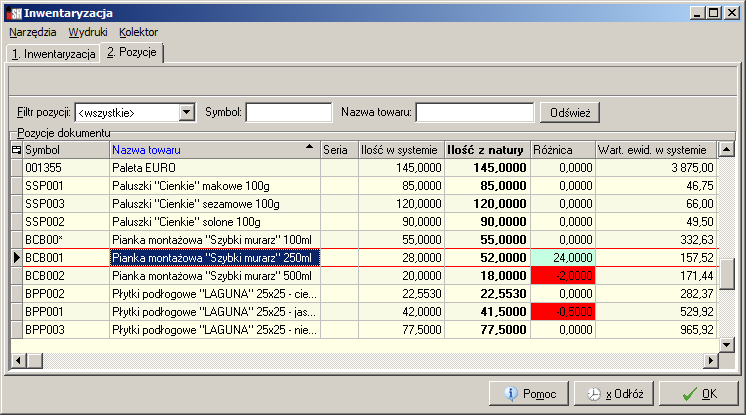Click the current row indicator arrow for BCB001
Image resolution: width=746 pixels, height=415 pixels.
pos(17,258)
